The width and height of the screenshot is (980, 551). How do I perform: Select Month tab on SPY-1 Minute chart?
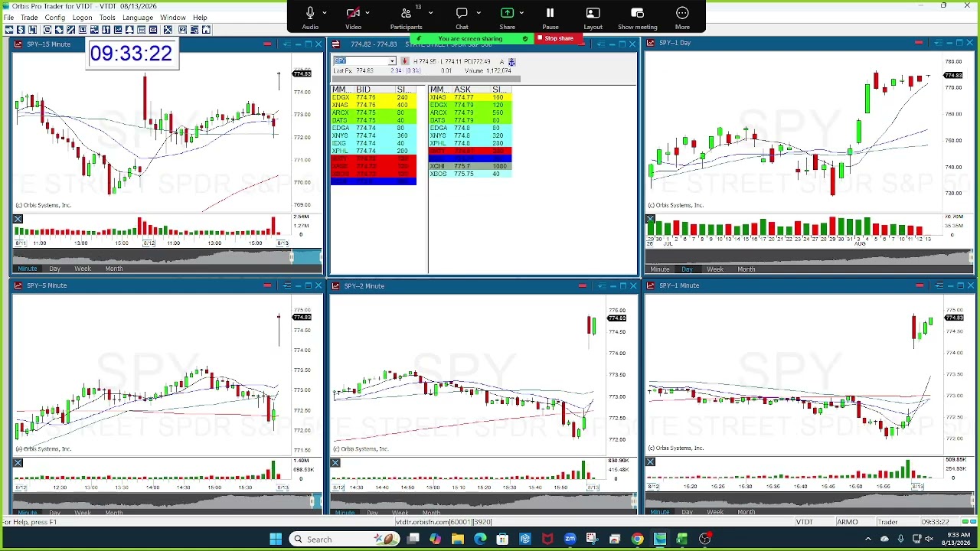[x=746, y=512]
